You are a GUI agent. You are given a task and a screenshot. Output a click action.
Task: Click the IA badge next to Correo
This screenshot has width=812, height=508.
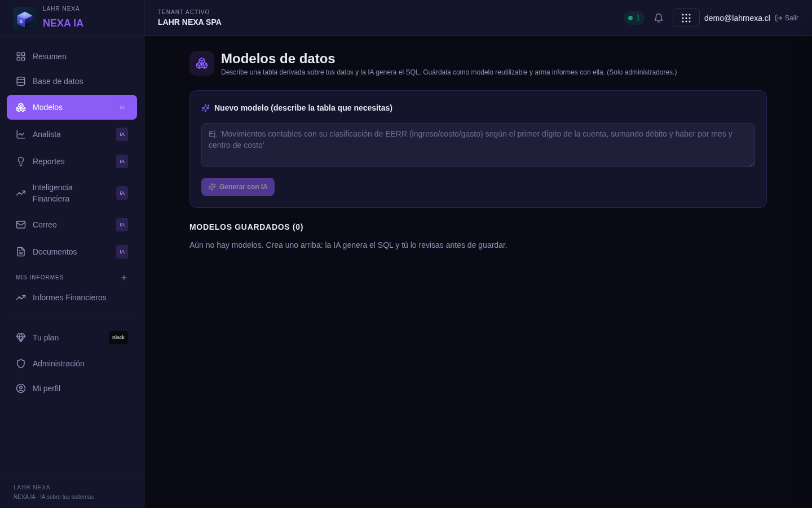(x=122, y=225)
